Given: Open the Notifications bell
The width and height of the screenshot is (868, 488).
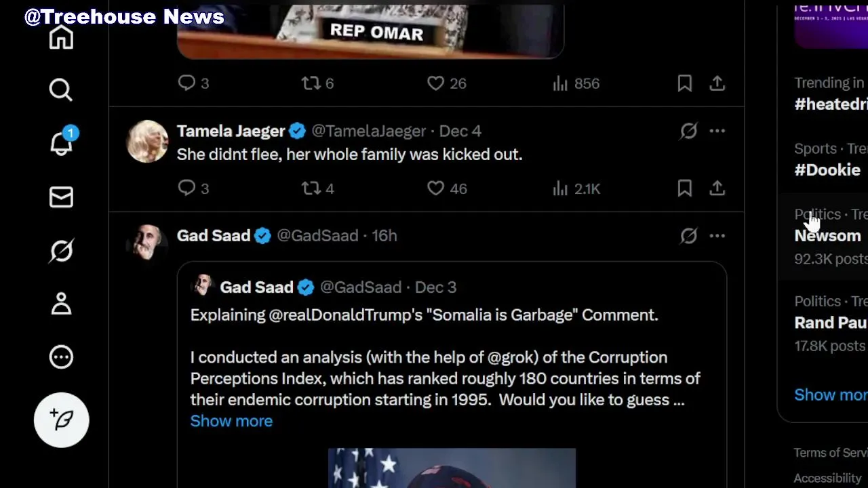Looking at the screenshot, I should coord(61,143).
